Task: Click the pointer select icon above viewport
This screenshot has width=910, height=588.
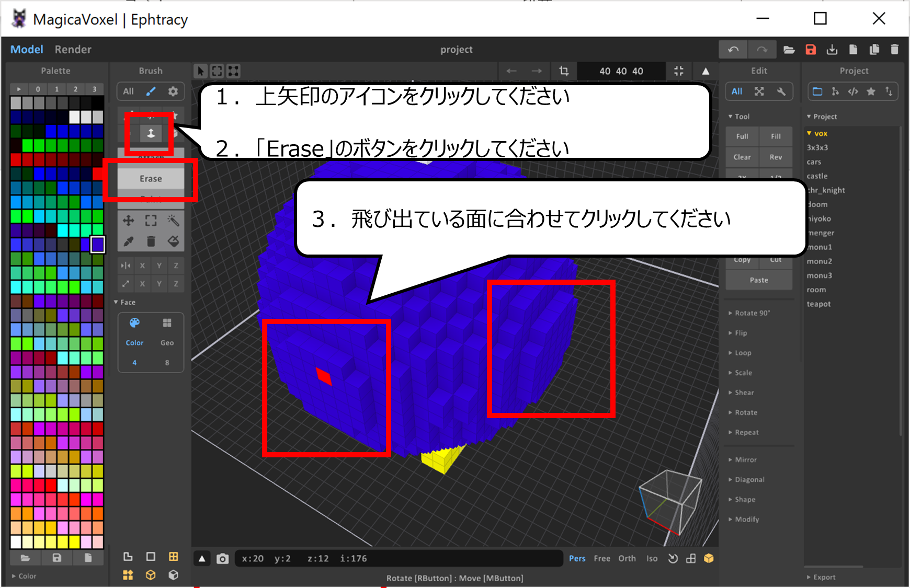Action: (201, 71)
